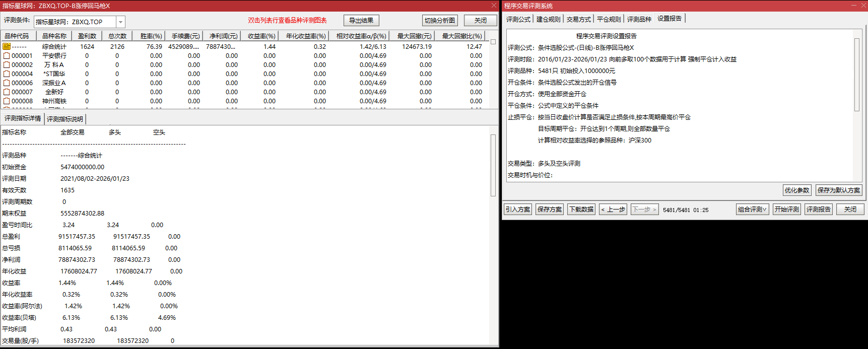Click the row icon next to 000004
Image resolution: width=868 pixels, height=349 pixels.
click(7, 74)
